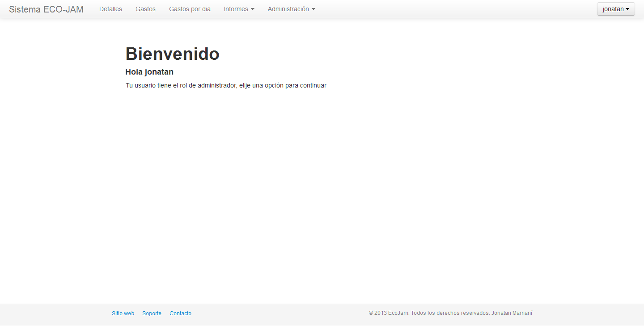Switch to the Gastos por dia view
Viewport: 644px width, 326px height.
click(190, 8)
